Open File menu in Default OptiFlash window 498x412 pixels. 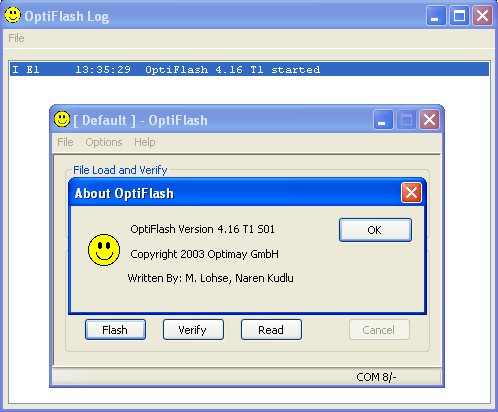tap(65, 142)
